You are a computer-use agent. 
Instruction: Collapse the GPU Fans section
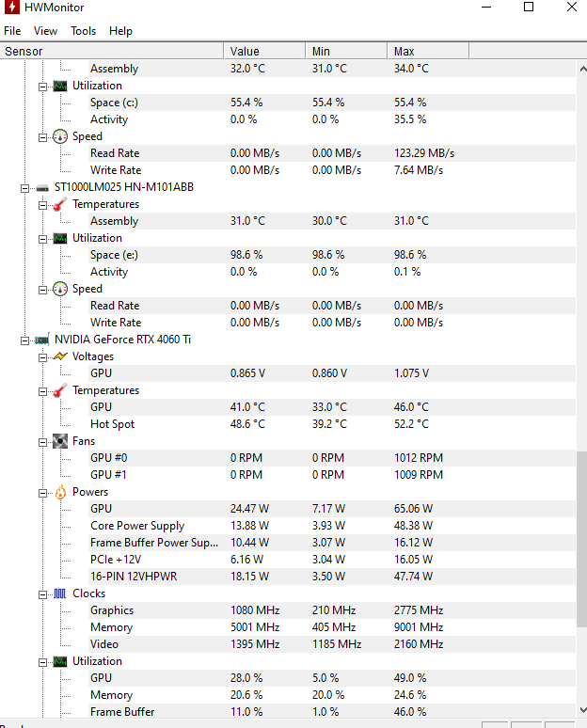click(42, 442)
